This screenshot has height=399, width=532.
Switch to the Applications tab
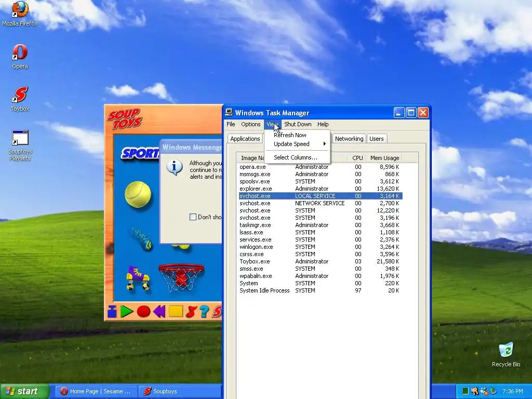click(x=245, y=139)
